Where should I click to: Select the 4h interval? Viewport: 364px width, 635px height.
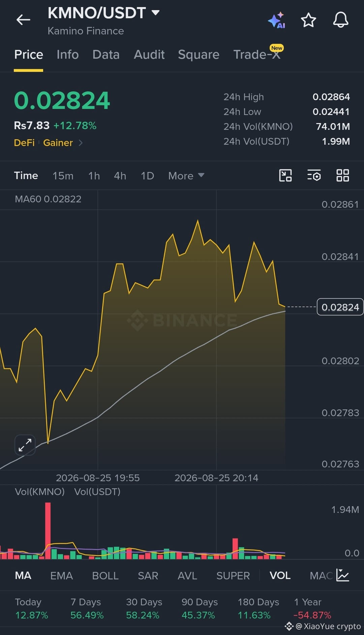tap(120, 176)
